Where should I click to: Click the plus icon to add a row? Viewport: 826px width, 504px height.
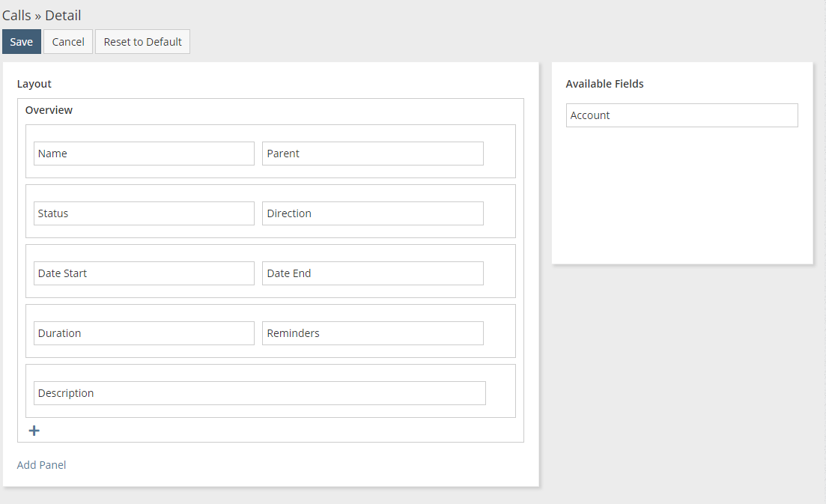coord(34,431)
